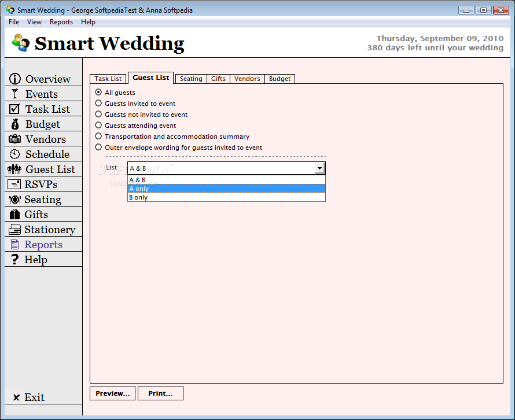Select Outer envelope wording radio button
The image size is (515, 420).
pos(98,147)
